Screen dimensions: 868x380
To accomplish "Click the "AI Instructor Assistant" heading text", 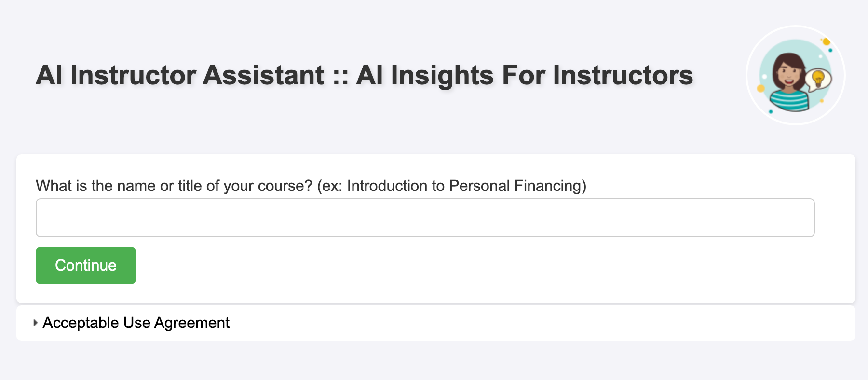I will 179,75.
